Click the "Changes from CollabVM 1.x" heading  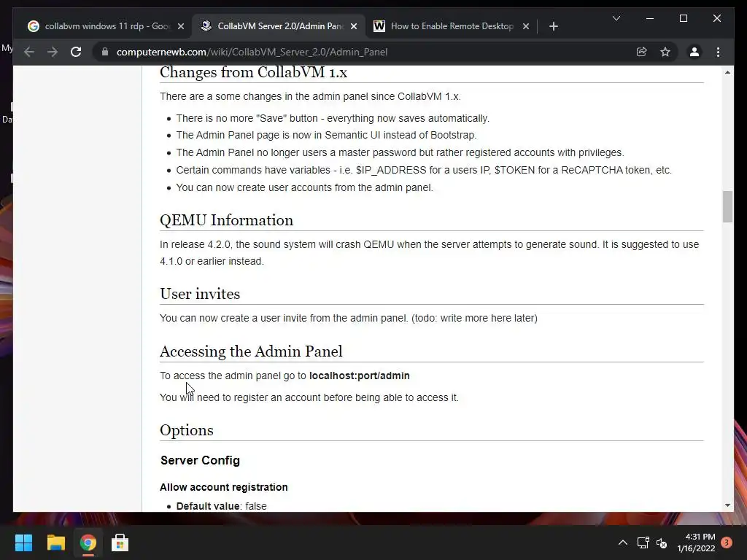[x=253, y=72]
